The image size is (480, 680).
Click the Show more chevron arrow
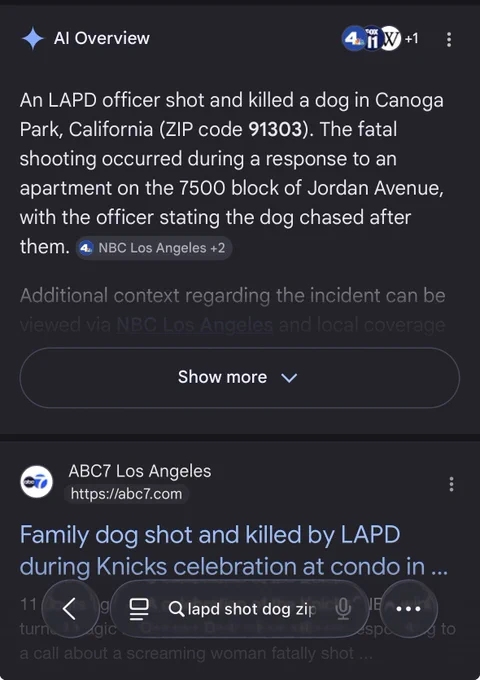pos(289,378)
